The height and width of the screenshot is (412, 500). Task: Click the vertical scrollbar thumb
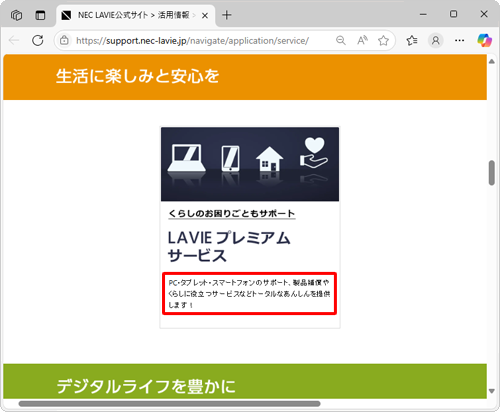492,173
